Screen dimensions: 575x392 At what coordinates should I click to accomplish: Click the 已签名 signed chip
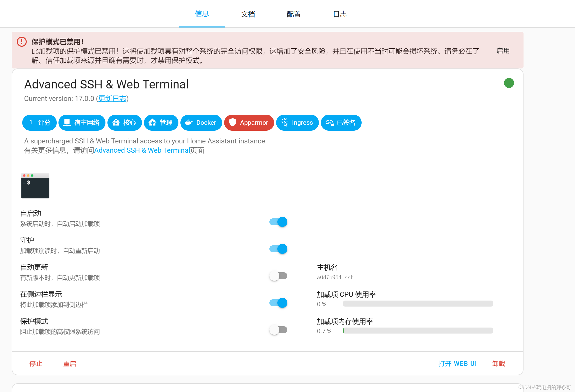[341, 123]
